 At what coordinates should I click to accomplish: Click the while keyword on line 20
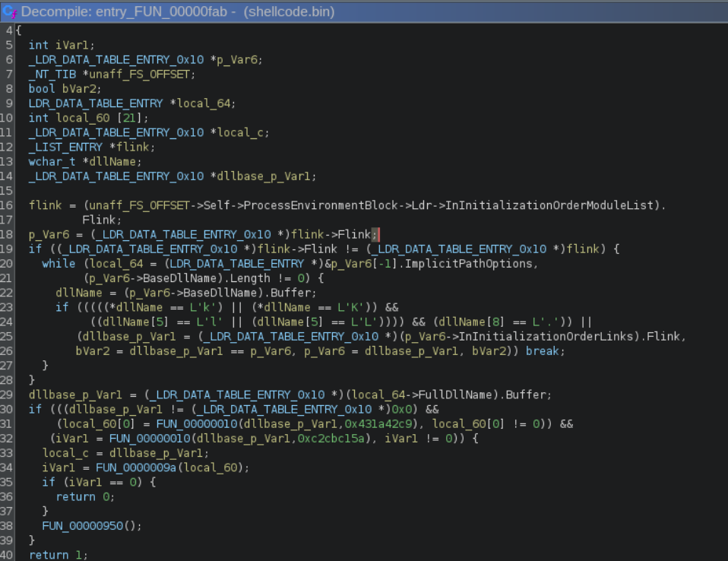pyautogui.click(x=59, y=264)
